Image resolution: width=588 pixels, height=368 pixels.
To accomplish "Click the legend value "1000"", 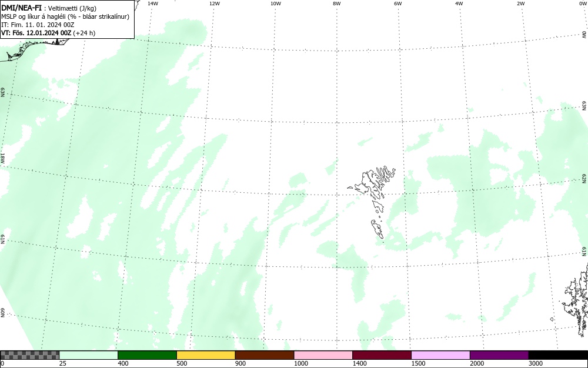I will [x=300, y=363].
